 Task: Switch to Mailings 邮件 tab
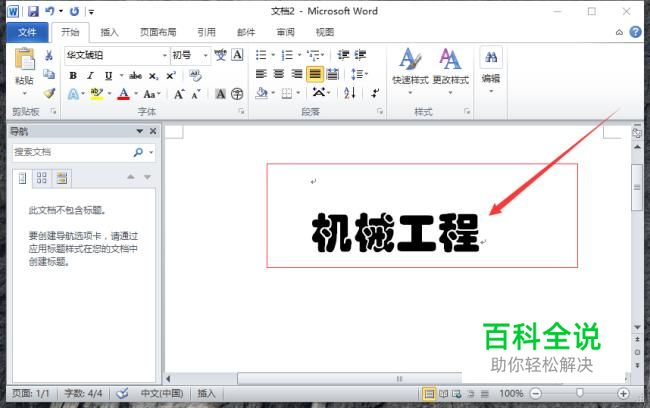(x=246, y=32)
